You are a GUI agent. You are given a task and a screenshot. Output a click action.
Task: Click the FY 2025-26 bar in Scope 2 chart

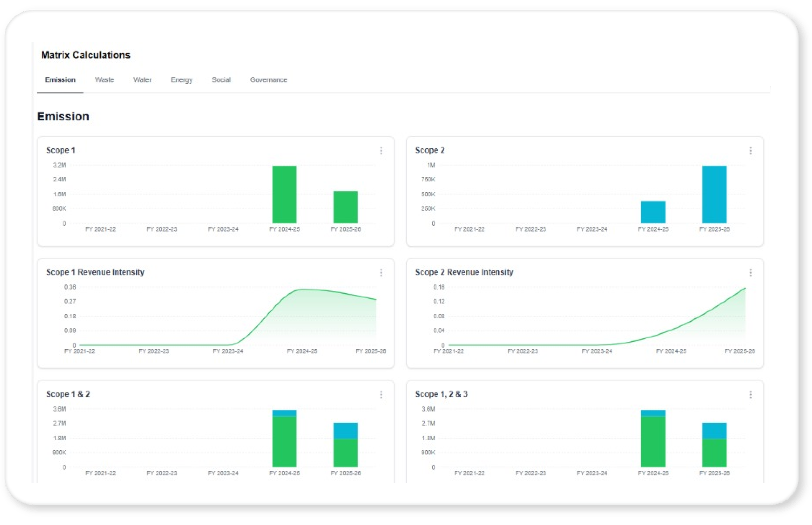click(x=714, y=194)
